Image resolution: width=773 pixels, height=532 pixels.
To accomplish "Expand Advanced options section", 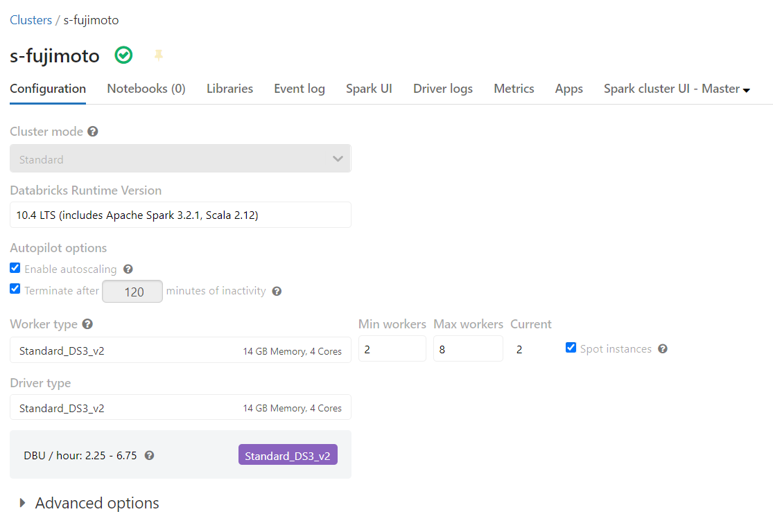I will pyautogui.click(x=89, y=503).
